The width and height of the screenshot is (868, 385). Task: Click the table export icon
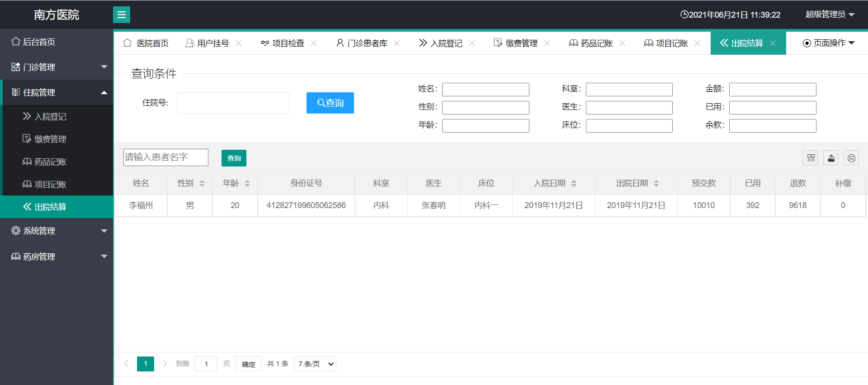831,158
